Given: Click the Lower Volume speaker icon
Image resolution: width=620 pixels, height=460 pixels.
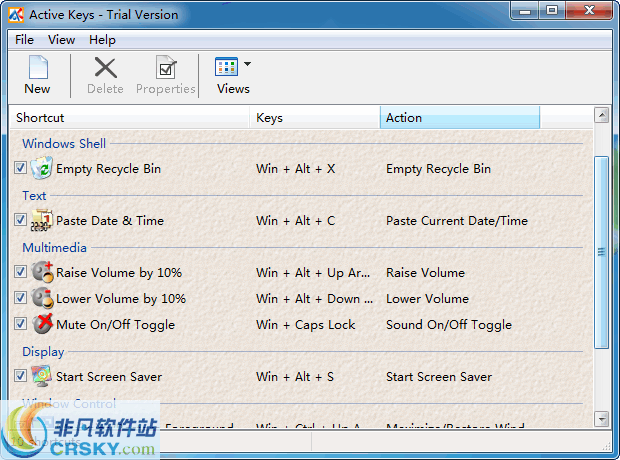Looking at the screenshot, I should (x=42, y=298).
